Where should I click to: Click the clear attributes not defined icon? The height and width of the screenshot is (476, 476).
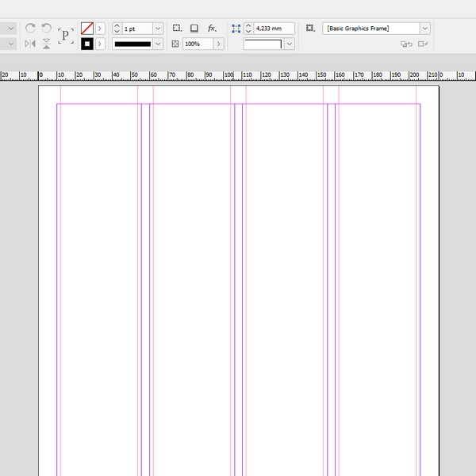click(423, 44)
